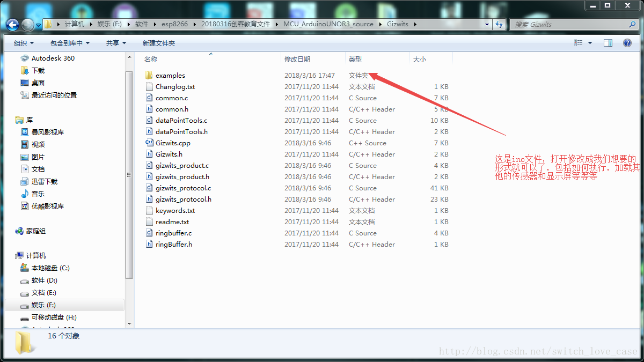Click the examples folder icon
Viewport: 644px width, 362px height.
point(149,75)
